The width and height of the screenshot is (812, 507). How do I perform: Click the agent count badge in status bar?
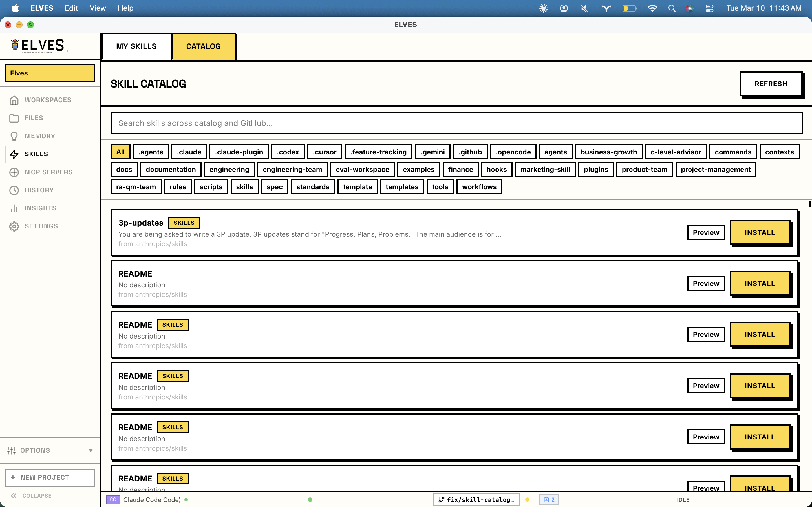pos(549,500)
